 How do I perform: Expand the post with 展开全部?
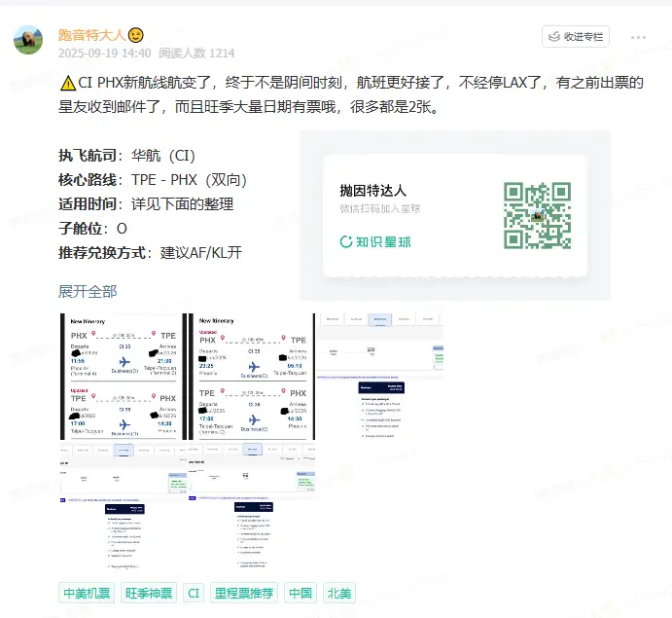point(88,291)
